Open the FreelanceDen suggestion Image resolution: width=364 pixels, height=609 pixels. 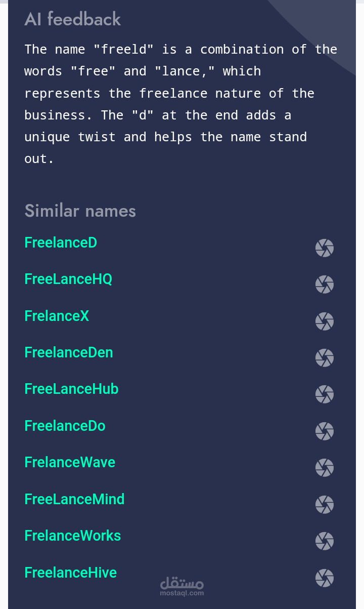(69, 353)
